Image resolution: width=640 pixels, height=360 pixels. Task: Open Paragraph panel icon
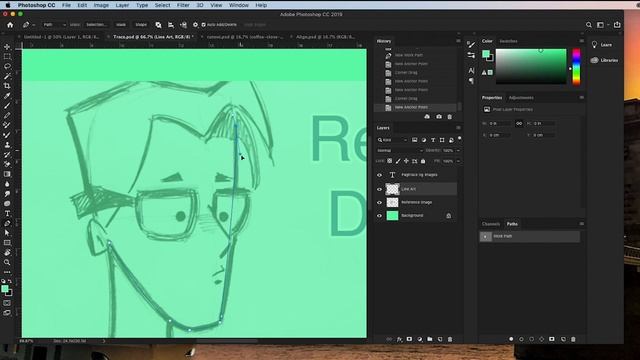(x=471, y=81)
